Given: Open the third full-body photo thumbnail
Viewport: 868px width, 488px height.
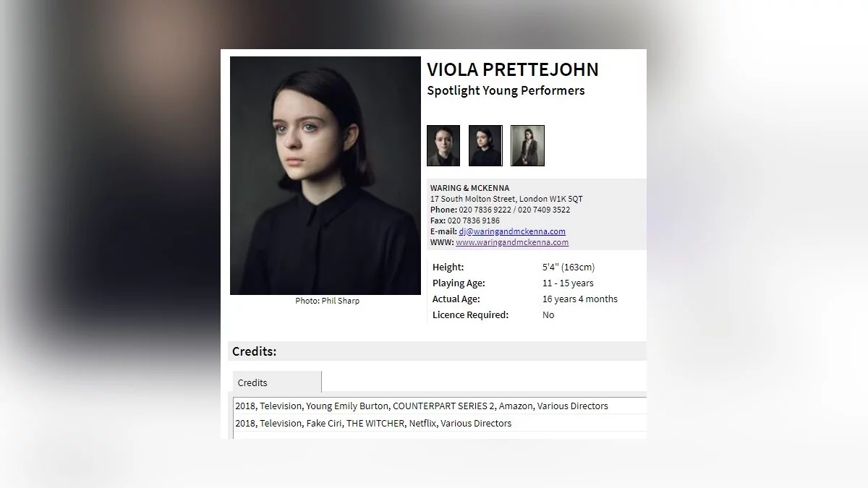Looking at the screenshot, I should [527, 145].
